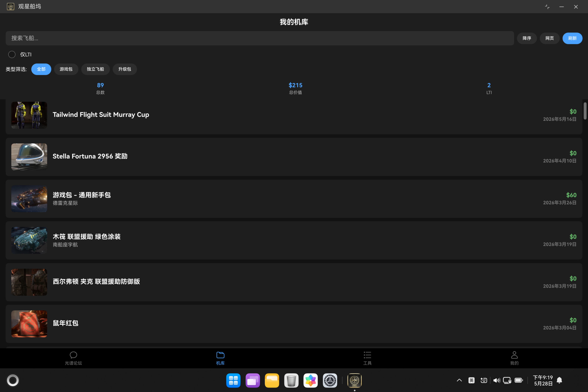Select the 全部 type filter
Viewport: 588px width, 392px height.
[x=41, y=69]
